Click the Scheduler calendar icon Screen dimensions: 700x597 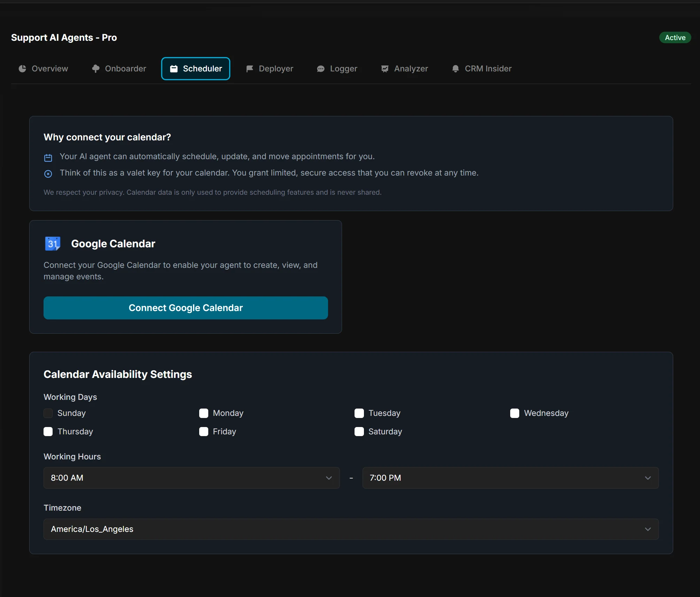coord(174,69)
